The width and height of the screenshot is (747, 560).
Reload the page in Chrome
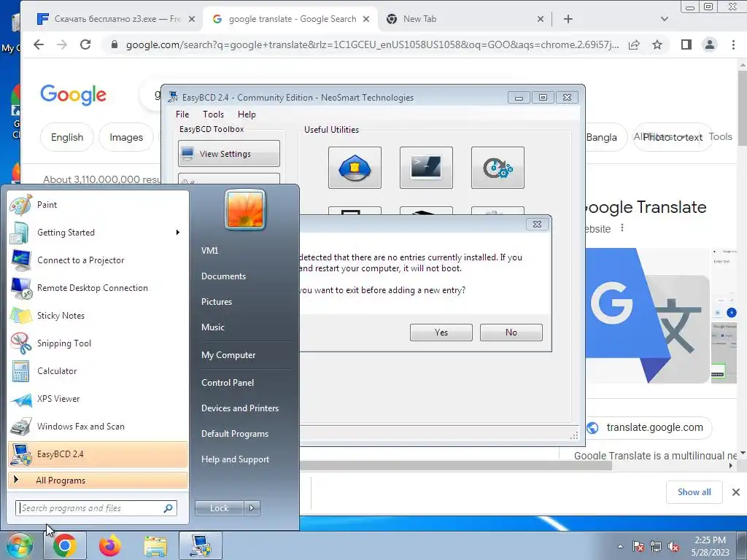pyautogui.click(x=85, y=44)
